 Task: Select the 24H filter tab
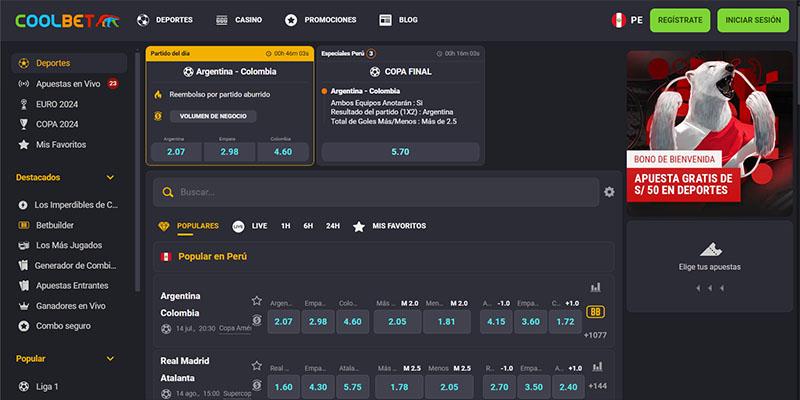coord(333,226)
